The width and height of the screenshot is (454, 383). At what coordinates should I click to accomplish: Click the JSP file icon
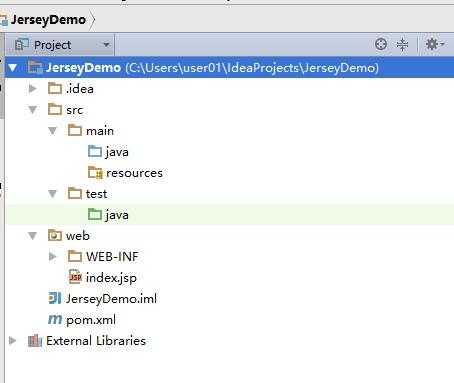(x=75, y=277)
